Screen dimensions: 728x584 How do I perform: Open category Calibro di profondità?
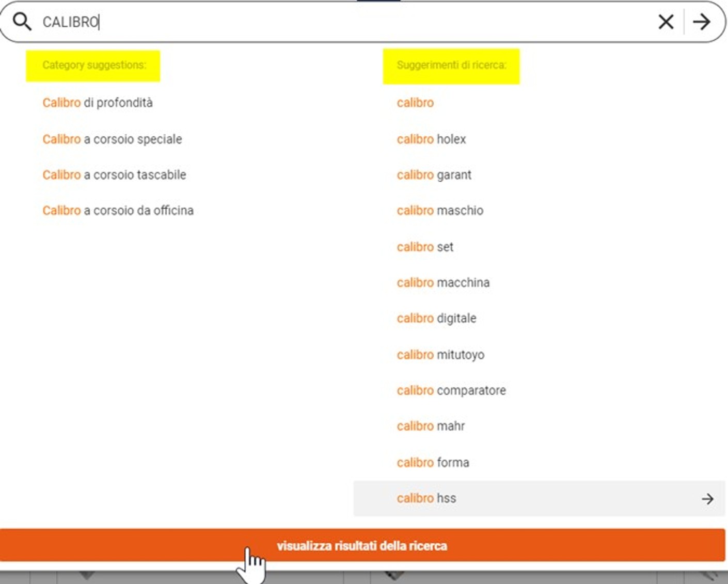coord(98,103)
